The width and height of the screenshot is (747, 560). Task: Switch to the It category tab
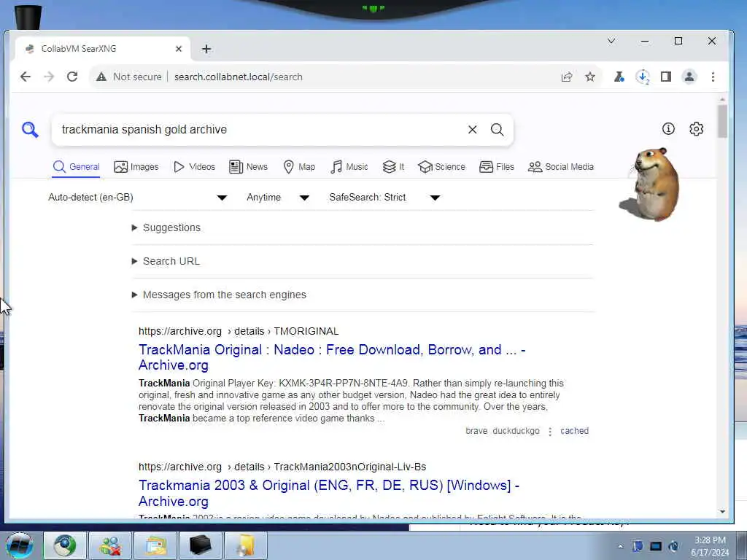coord(393,167)
